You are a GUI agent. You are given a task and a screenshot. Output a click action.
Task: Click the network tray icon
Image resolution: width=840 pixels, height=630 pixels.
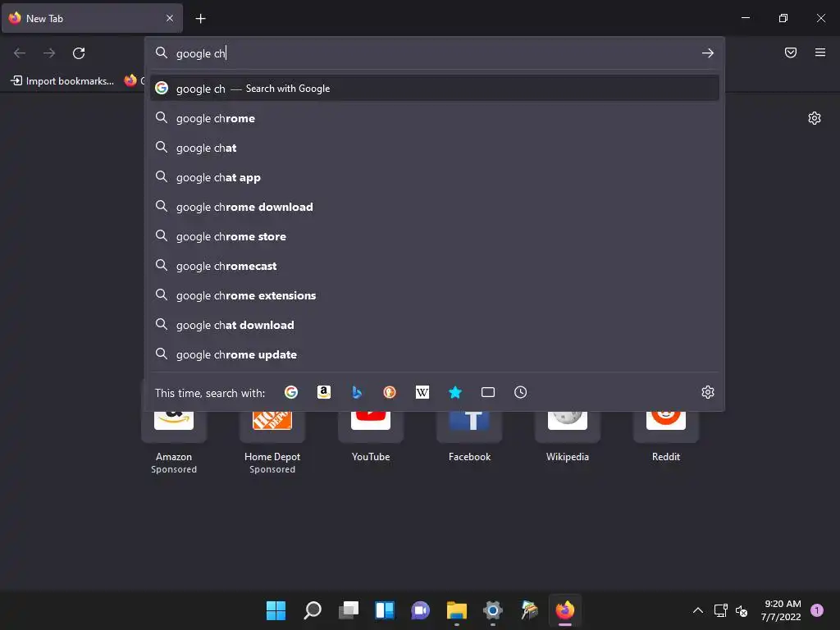[x=721, y=610]
